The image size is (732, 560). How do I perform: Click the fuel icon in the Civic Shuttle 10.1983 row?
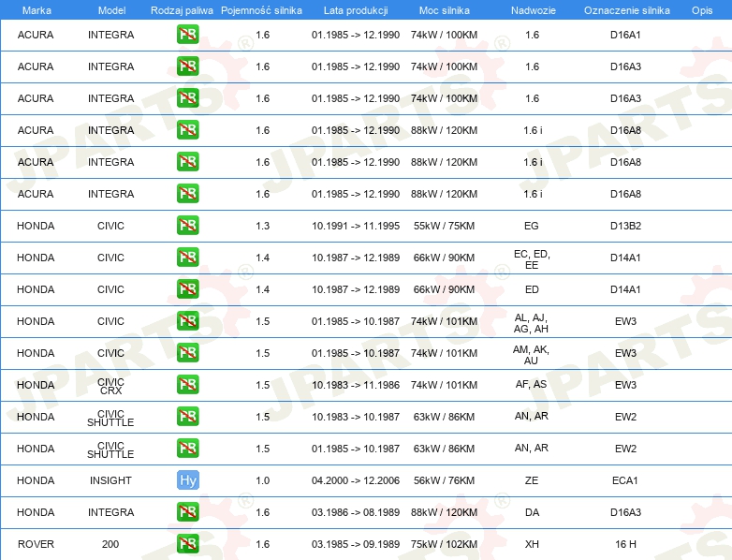187,417
